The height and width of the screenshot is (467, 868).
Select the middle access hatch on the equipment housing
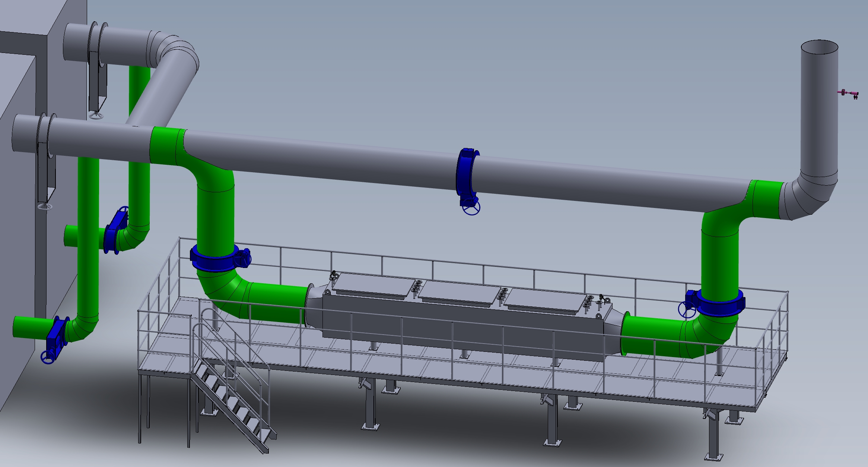pos(460,294)
